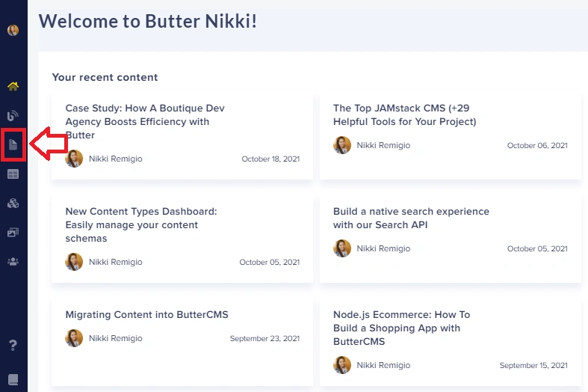This screenshot has width=588, height=392.
Task: Open the user profile avatar in sidebar
Action: pyautogui.click(x=13, y=30)
